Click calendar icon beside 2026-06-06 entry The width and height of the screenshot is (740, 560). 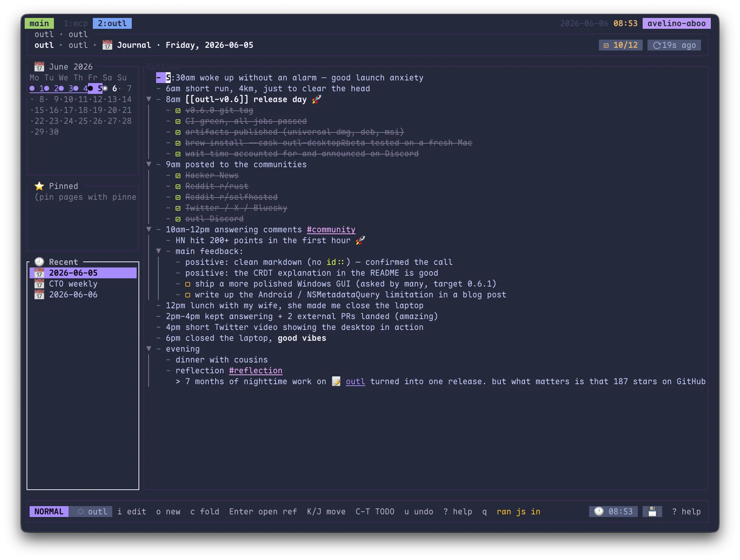(x=39, y=294)
